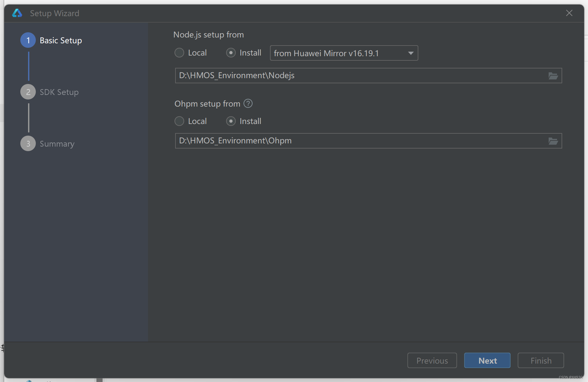Close the Setup Wizard dialog
Viewport: 588px width, 382px height.
tap(569, 13)
